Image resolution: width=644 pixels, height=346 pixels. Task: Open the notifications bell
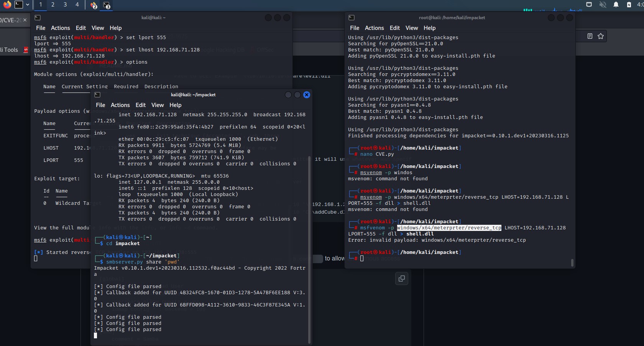click(x=616, y=5)
